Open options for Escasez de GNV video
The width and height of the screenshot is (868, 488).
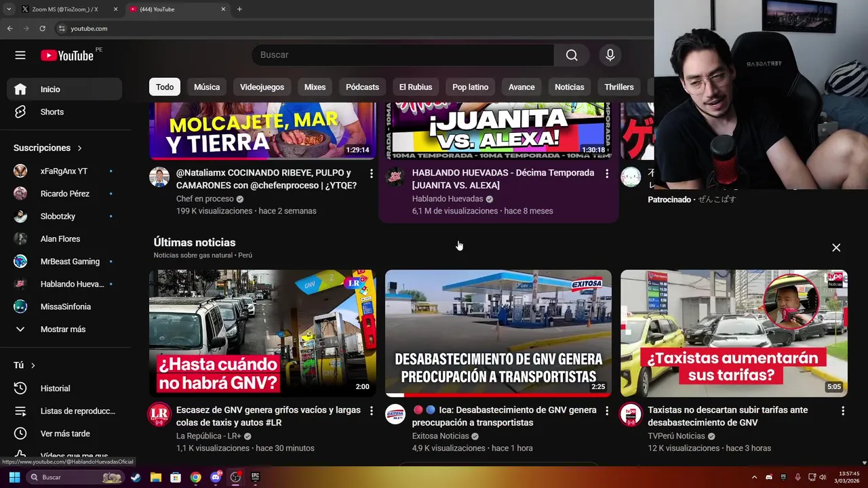371,411
